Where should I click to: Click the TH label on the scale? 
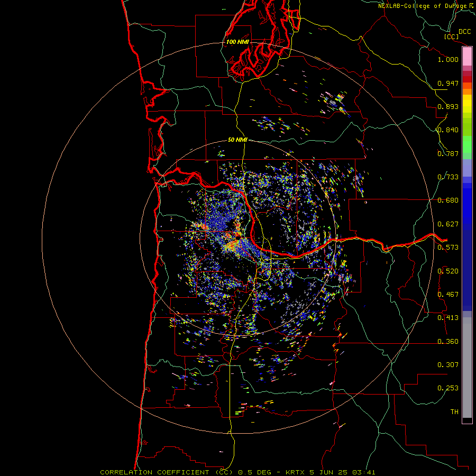[454, 412]
